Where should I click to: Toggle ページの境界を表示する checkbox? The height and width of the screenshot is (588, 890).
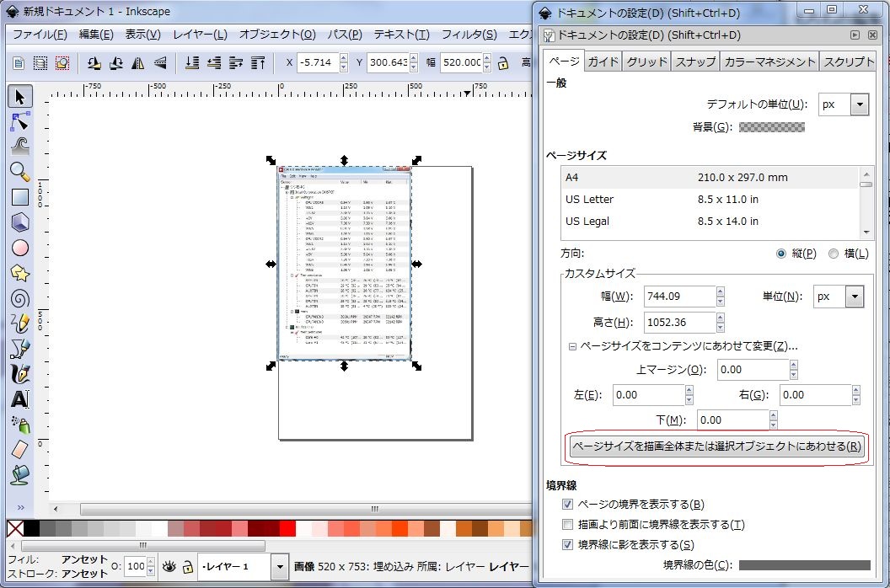pos(567,504)
